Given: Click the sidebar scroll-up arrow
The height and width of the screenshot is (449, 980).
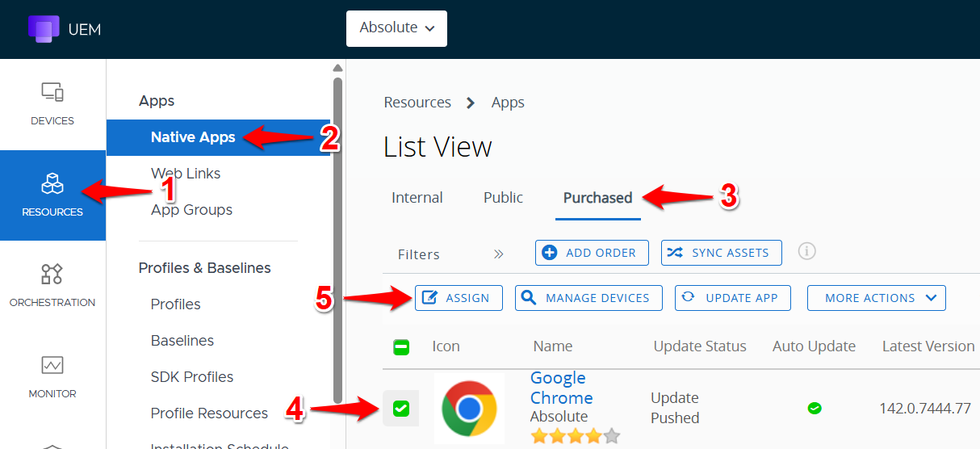Looking at the screenshot, I should tap(337, 68).
